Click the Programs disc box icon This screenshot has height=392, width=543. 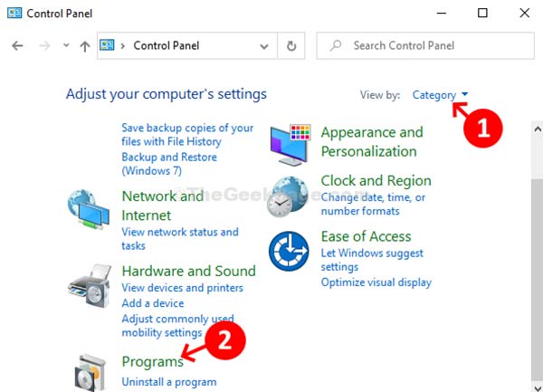click(x=90, y=373)
